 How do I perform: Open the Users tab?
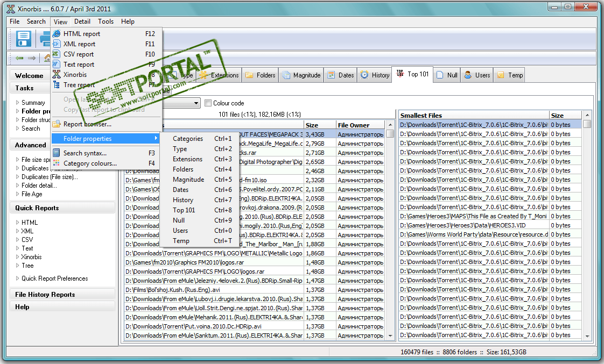point(477,75)
